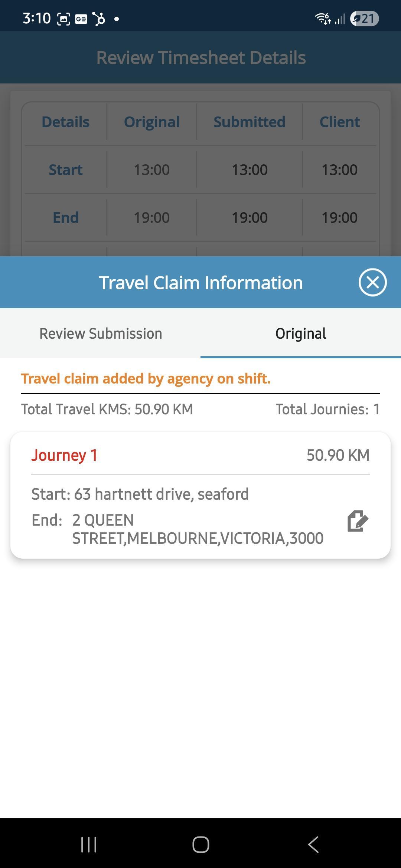Tap the Submitted column header
This screenshot has height=868, width=401.
coord(250,122)
